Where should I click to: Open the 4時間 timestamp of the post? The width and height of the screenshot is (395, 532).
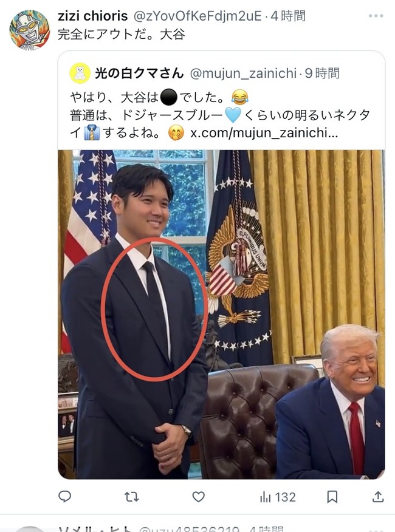pos(288,16)
